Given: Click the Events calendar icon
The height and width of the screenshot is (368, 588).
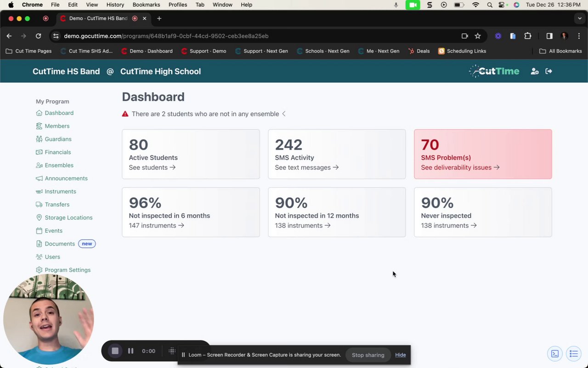Looking at the screenshot, I should click(x=39, y=231).
